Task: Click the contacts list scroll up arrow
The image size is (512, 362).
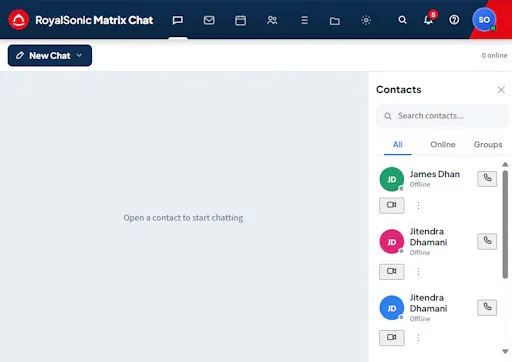Action: (x=505, y=164)
